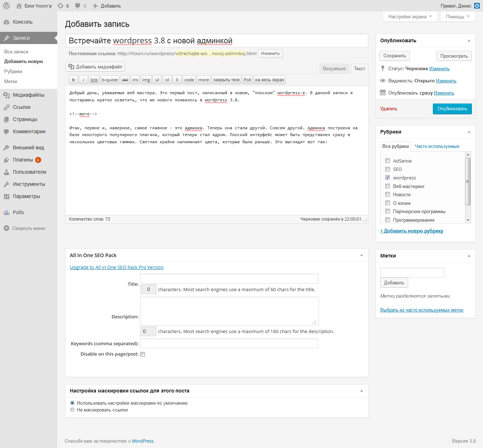Open Медиафайлы media icon
This screenshot has height=448, width=483.
pos(6,95)
